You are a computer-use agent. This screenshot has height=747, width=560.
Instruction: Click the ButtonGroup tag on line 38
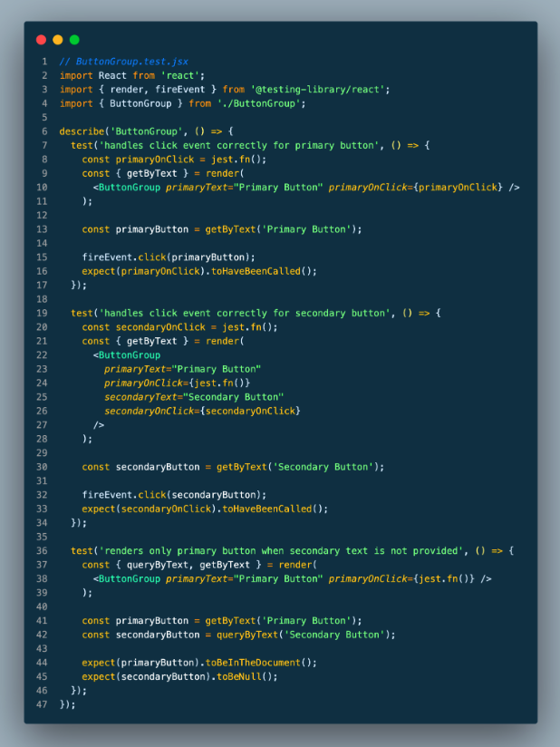(130, 578)
